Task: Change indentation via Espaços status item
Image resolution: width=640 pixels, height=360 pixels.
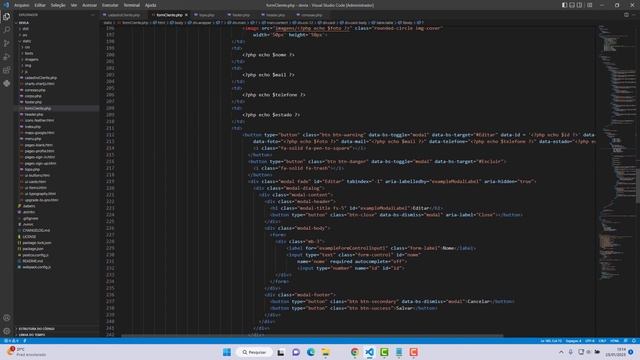Action: click(x=573, y=341)
